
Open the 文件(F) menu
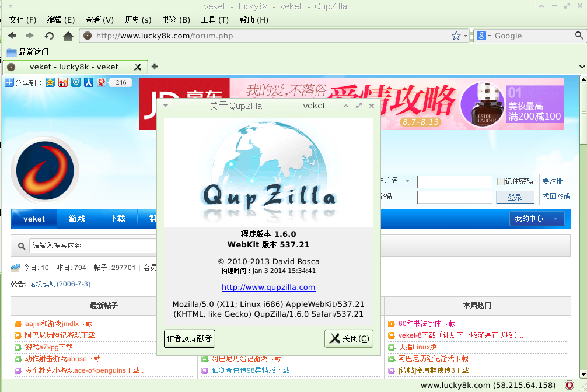[22, 20]
